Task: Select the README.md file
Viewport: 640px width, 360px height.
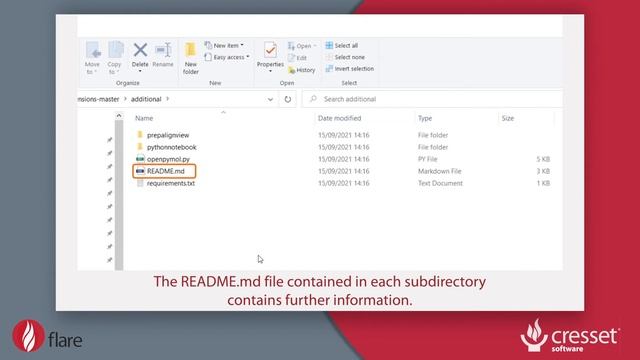Action: (166, 171)
